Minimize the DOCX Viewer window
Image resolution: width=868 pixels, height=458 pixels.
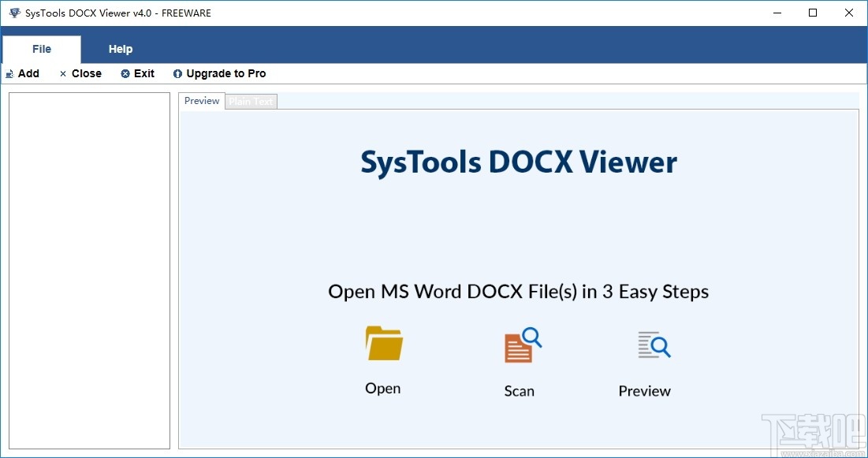777,13
